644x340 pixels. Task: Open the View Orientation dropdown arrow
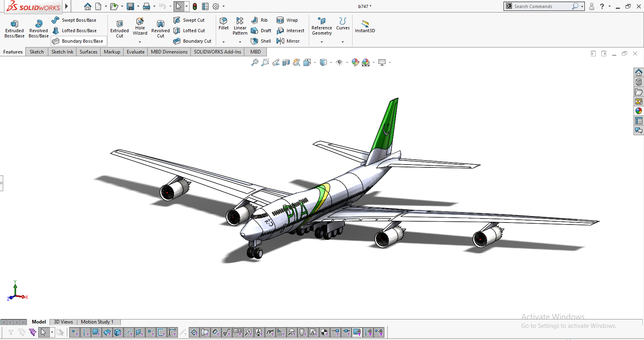pyautogui.click(x=315, y=62)
